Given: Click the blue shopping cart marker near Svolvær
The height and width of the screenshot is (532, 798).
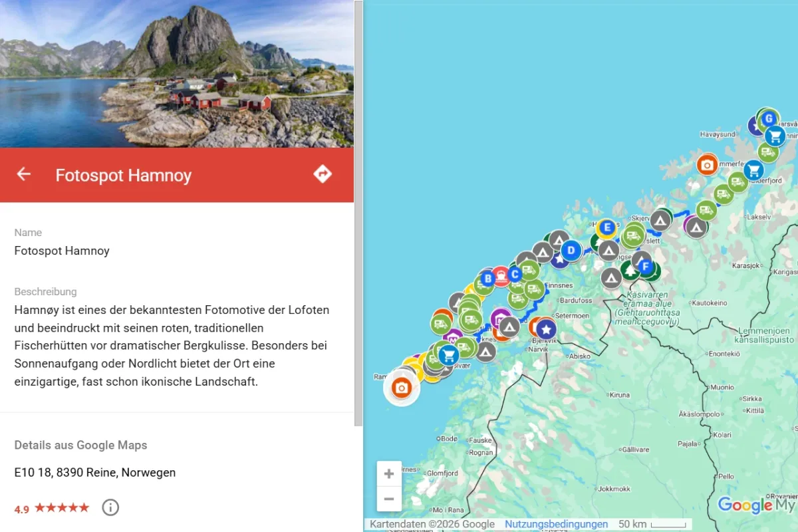Looking at the screenshot, I should point(448,355).
